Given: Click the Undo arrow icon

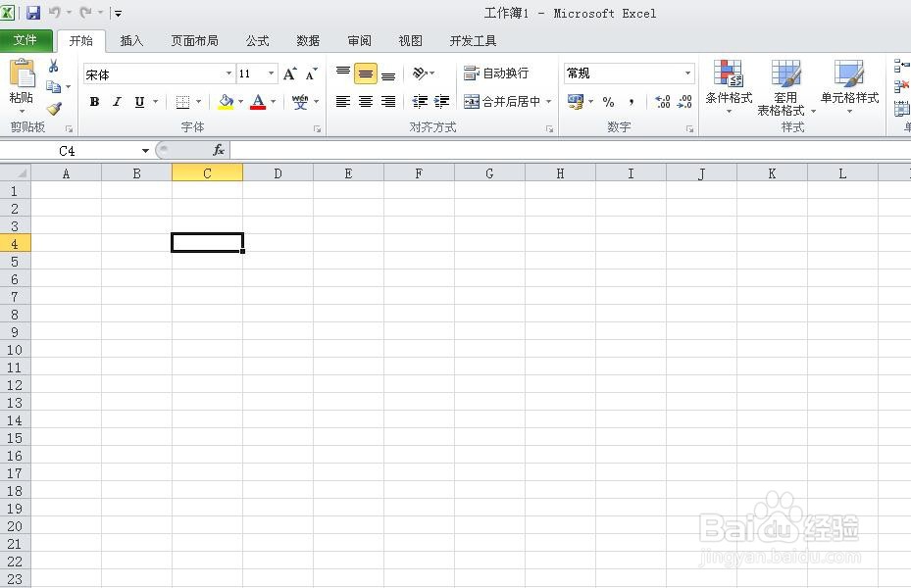Looking at the screenshot, I should point(55,12).
